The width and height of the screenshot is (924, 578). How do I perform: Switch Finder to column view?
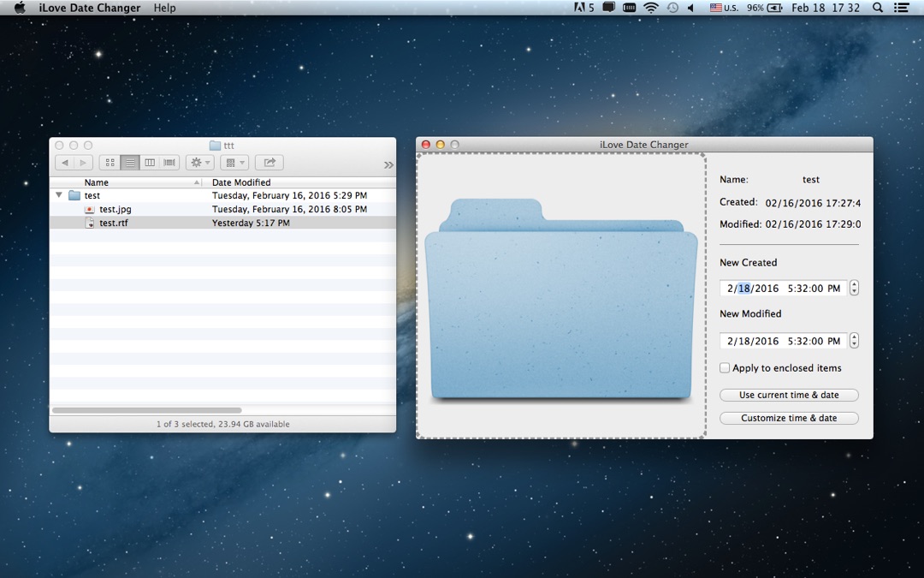[x=150, y=163]
